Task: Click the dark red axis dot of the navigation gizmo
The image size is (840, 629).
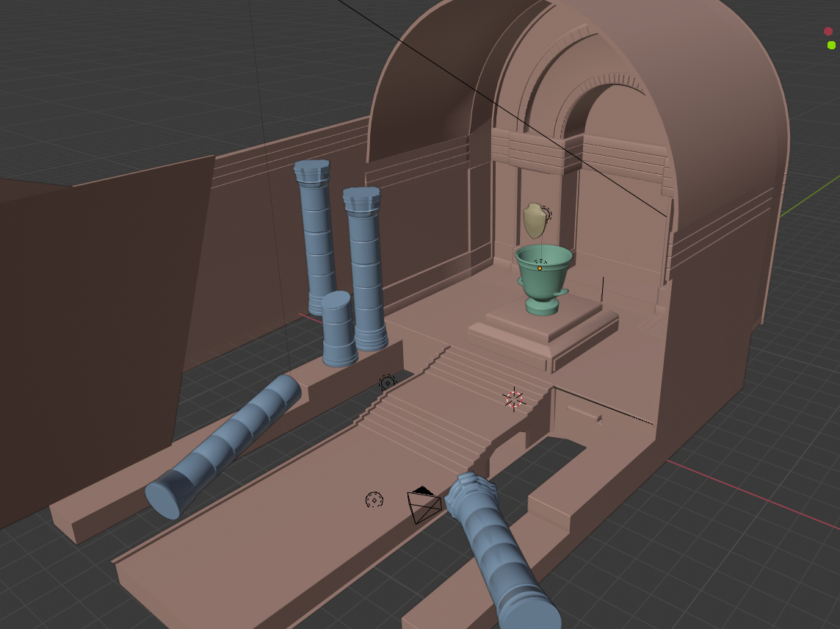Action: 828,32
